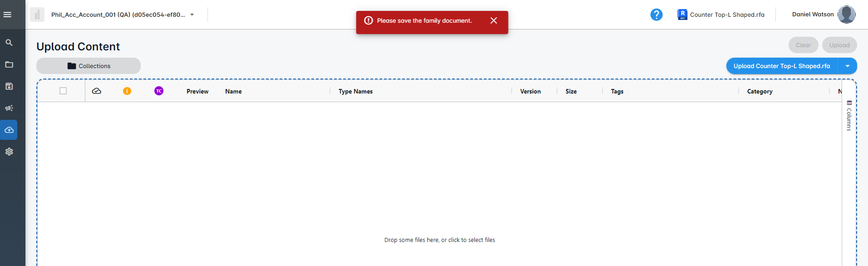Image resolution: width=868 pixels, height=266 pixels.
Task: Open the hamburger menu in sidebar
Action: pyautogui.click(x=8, y=15)
